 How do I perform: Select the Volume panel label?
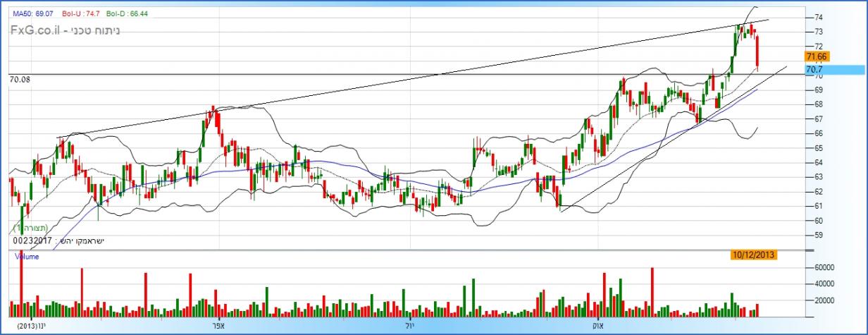click(x=27, y=257)
